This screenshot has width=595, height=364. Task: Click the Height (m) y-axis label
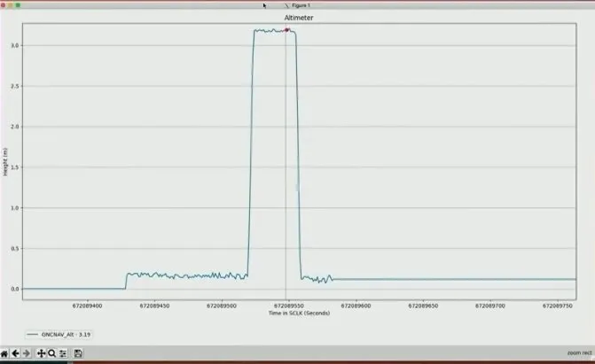[4, 159]
